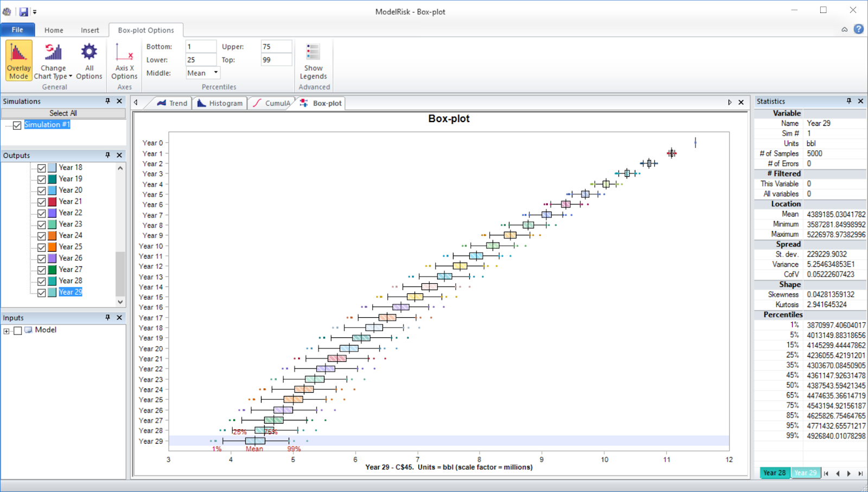Enable Overlay Mode
Viewport: 868px width, 492px height.
click(18, 60)
